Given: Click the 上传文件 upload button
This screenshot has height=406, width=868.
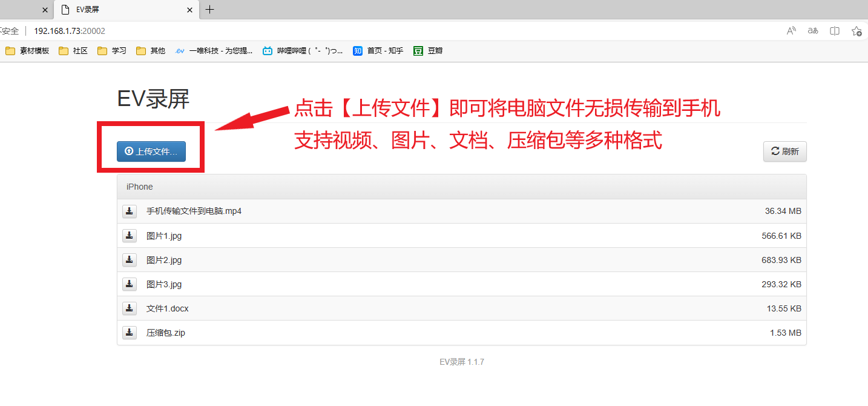Looking at the screenshot, I should 150,151.
